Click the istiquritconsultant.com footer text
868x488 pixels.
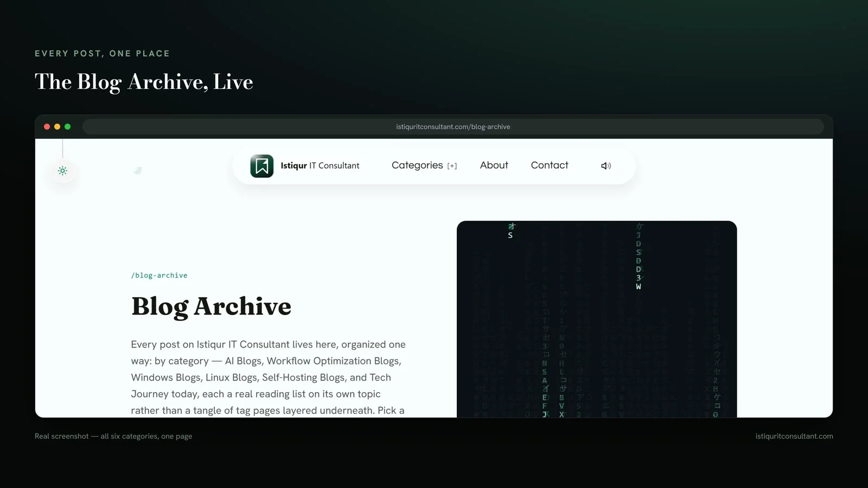[794, 436]
